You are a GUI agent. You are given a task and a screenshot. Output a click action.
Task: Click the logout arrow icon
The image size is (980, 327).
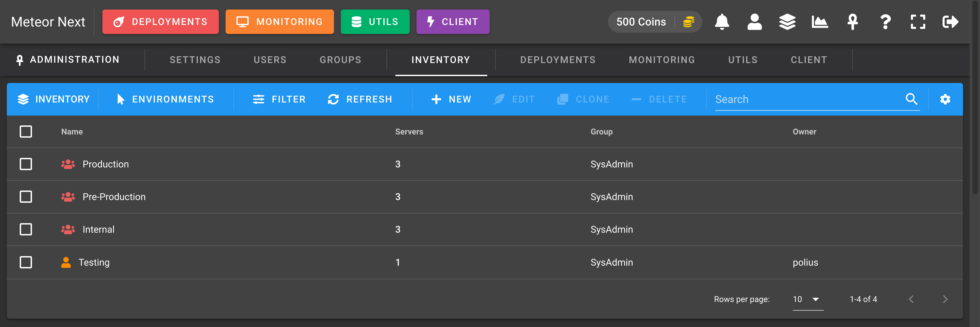click(950, 22)
